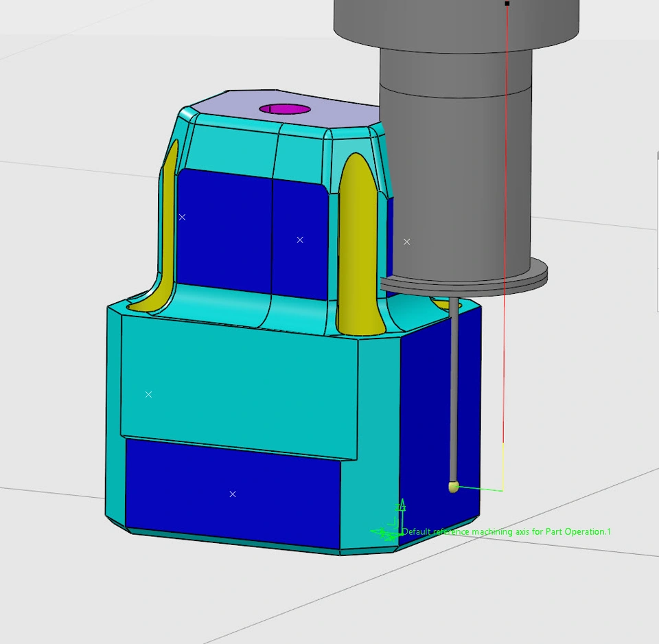Click the green tool path line at the tip

tap(481, 489)
